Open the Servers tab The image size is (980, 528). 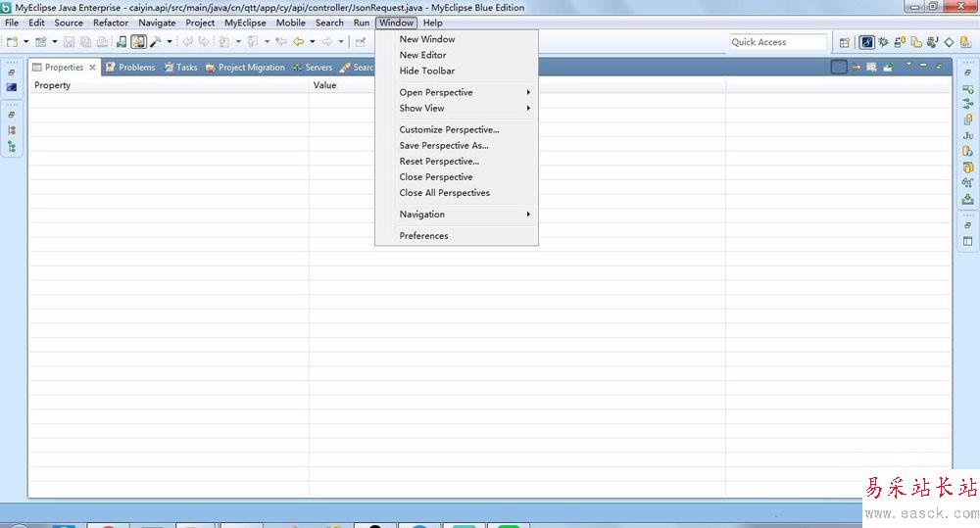point(313,68)
